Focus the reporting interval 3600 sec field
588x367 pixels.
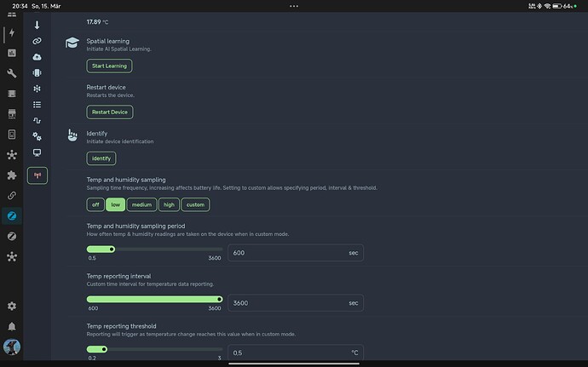click(296, 303)
